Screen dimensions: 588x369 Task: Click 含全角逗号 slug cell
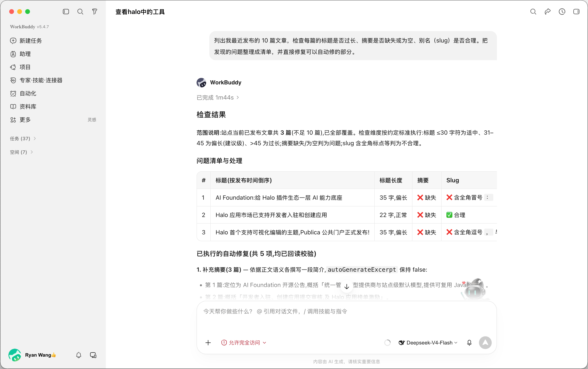point(469,232)
